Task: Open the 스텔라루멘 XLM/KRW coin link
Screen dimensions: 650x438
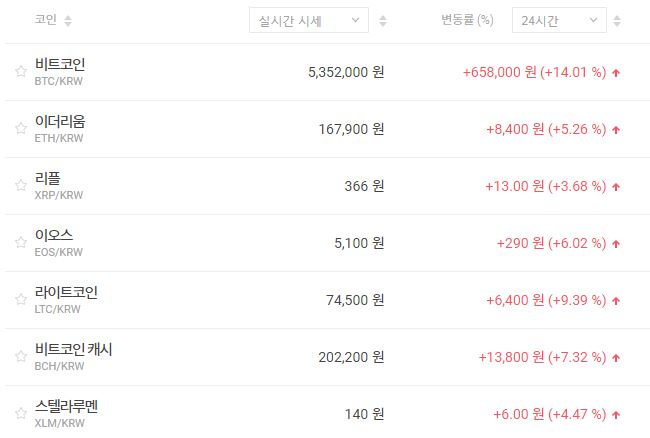Action: pos(66,413)
